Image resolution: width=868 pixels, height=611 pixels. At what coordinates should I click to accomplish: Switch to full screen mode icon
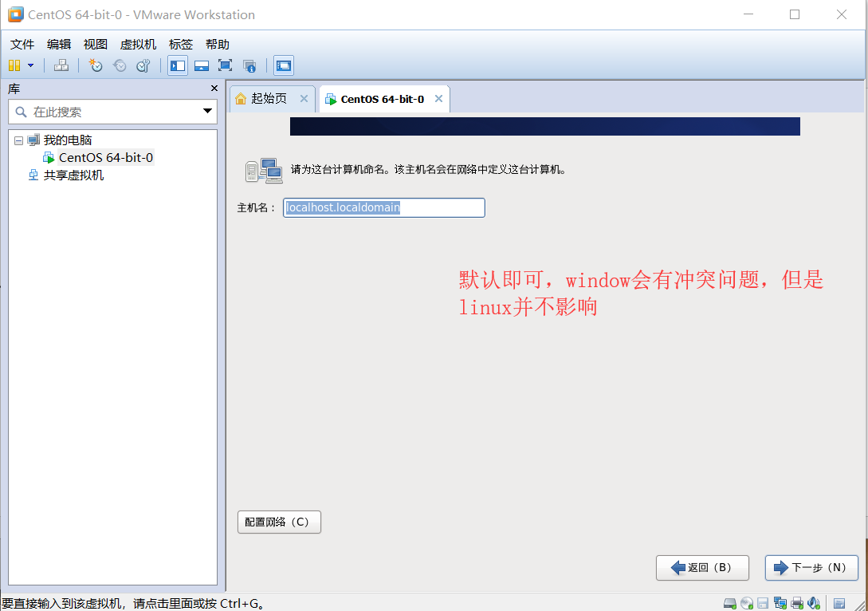point(226,65)
